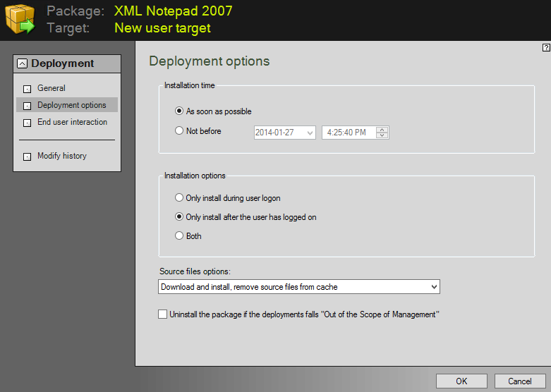Click the package box icon in header
551x392 pixels.
[20, 19]
